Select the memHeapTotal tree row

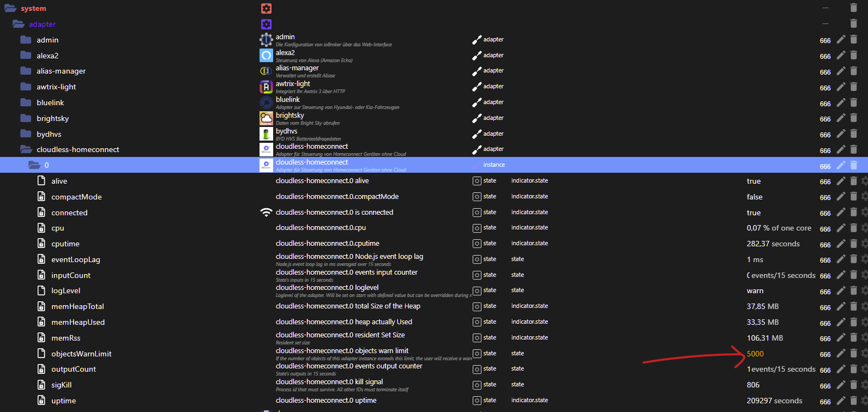click(77, 306)
